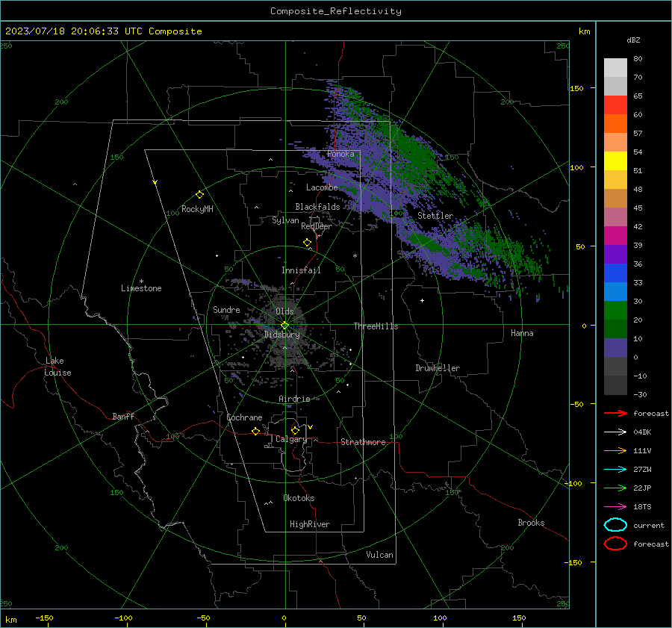The height and width of the screenshot is (628, 672).
Task: Click the magenta 18TS arrow in the legend
Action: tap(615, 507)
